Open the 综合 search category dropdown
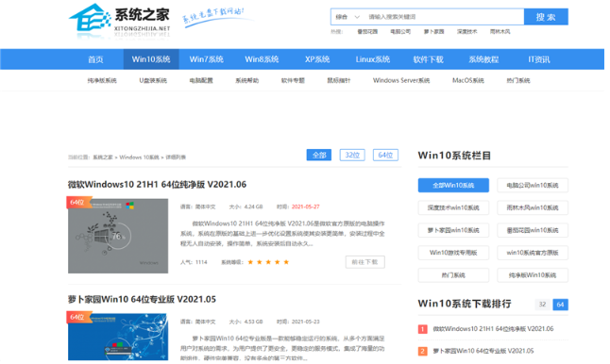This screenshot has width=610, height=364. [x=347, y=17]
